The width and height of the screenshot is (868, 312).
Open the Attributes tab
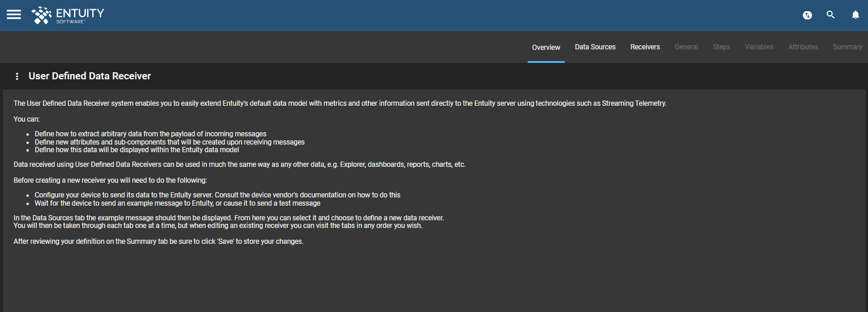pyautogui.click(x=803, y=47)
